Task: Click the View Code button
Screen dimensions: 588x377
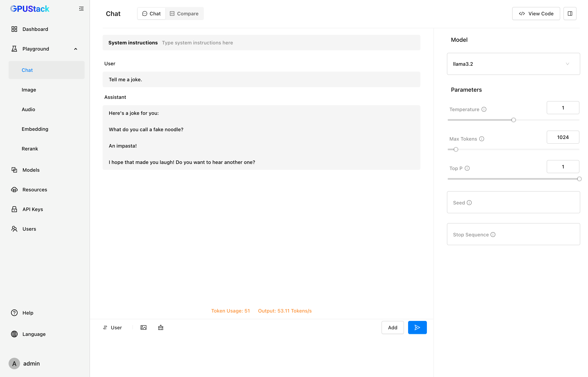Action: (x=536, y=14)
